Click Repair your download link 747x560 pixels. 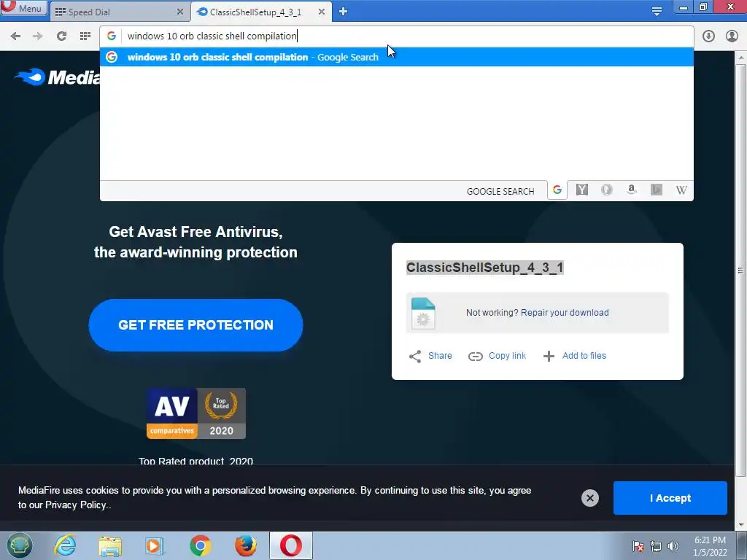click(565, 313)
